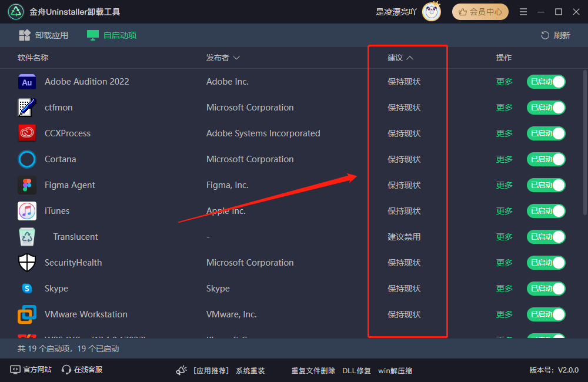Viewport: 588px width, 382px height.
Task: Open the 会员中心 button
Action: [480, 12]
